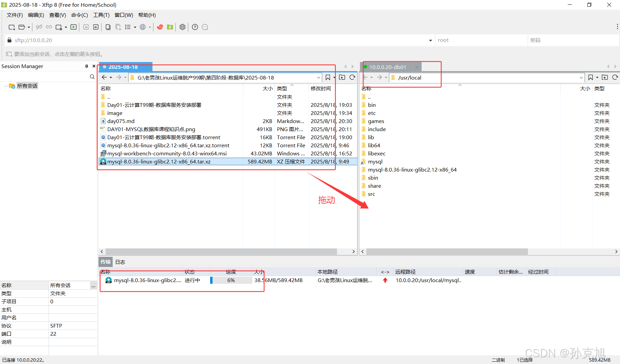The height and width of the screenshot is (364, 620).
Task: Sort local files by 大小 column header
Action: (x=268, y=88)
